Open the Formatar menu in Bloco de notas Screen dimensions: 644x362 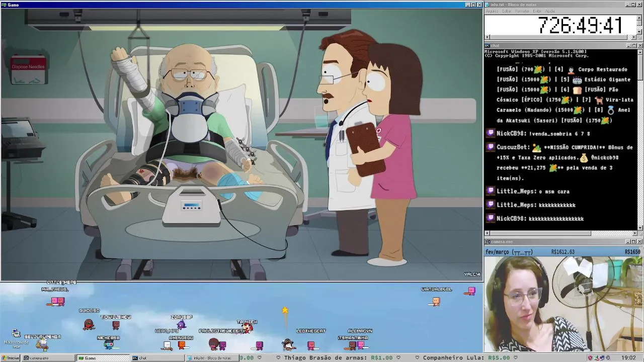522,11
